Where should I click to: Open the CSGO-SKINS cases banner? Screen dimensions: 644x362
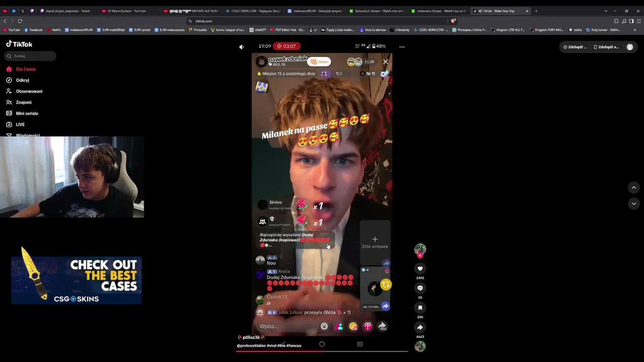[x=76, y=281]
